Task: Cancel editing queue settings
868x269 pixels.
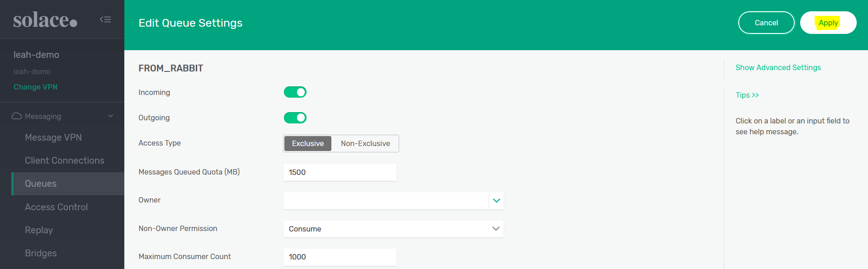Action: [x=766, y=23]
